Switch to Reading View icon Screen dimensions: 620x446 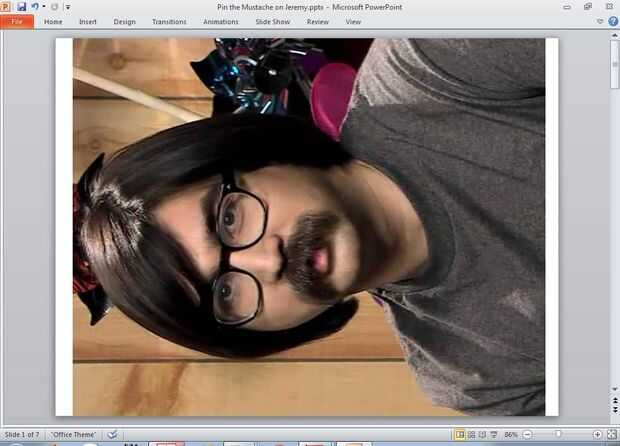482,435
